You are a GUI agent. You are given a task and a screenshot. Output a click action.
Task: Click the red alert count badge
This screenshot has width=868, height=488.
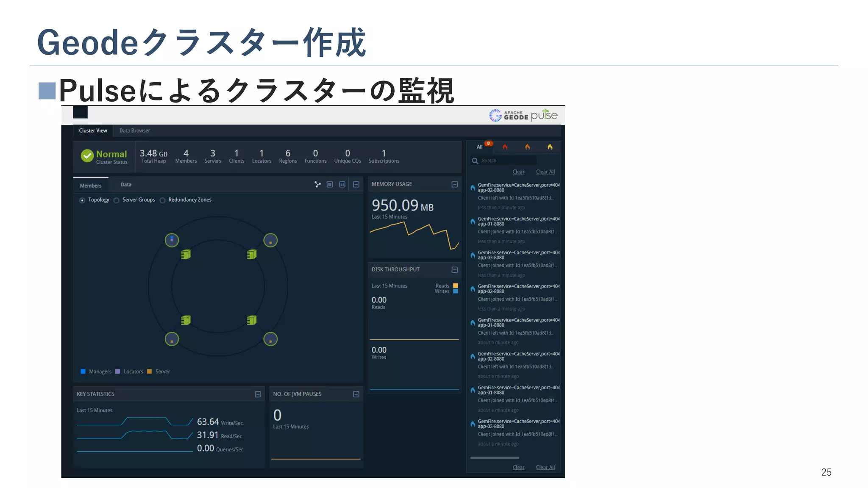point(489,144)
